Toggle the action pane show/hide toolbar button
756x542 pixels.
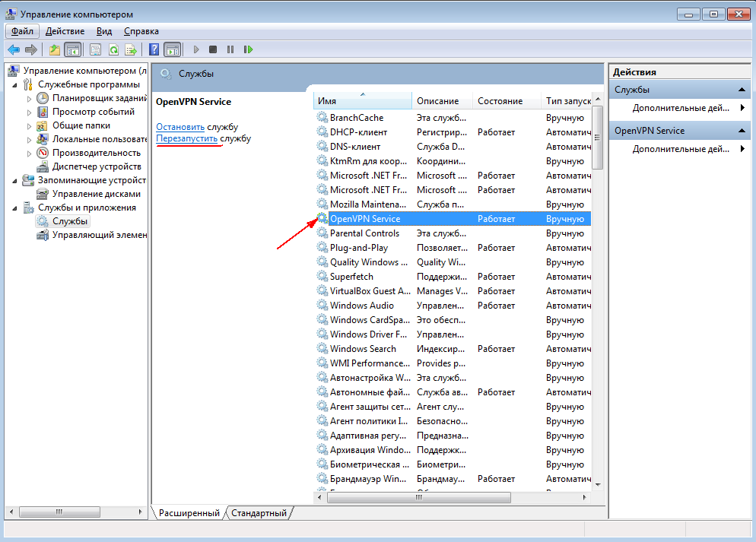(173, 49)
